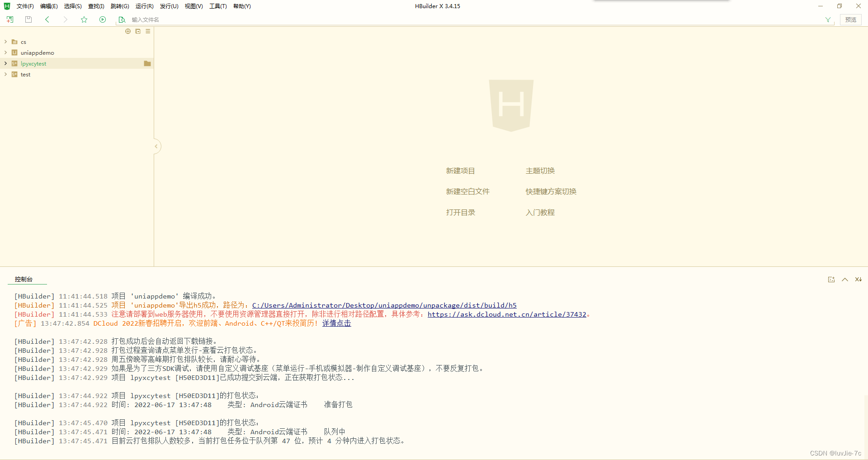Expand the lpyxcytest project tree
Image resolution: width=868 pixels, height=460 pixels.
coord(5,63)
